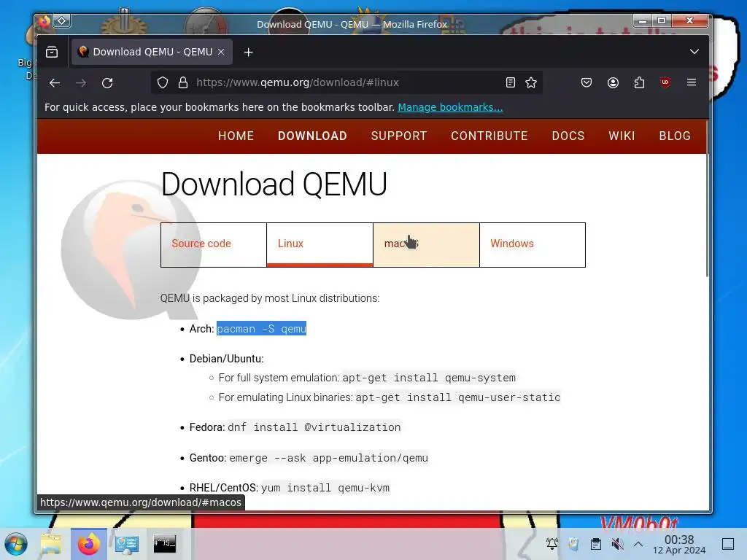Toggle reader view icon in address bar
Screen dimensions: 747x560
(x=510, y=83)
